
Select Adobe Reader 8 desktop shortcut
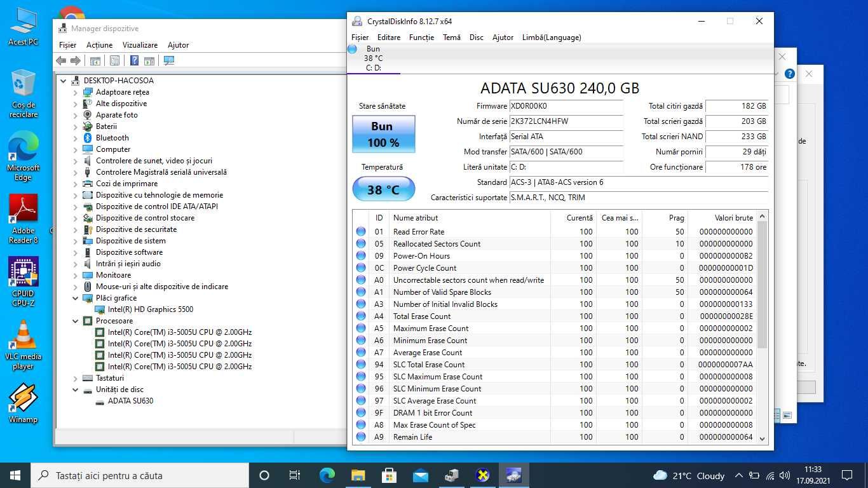click(23, 219)
